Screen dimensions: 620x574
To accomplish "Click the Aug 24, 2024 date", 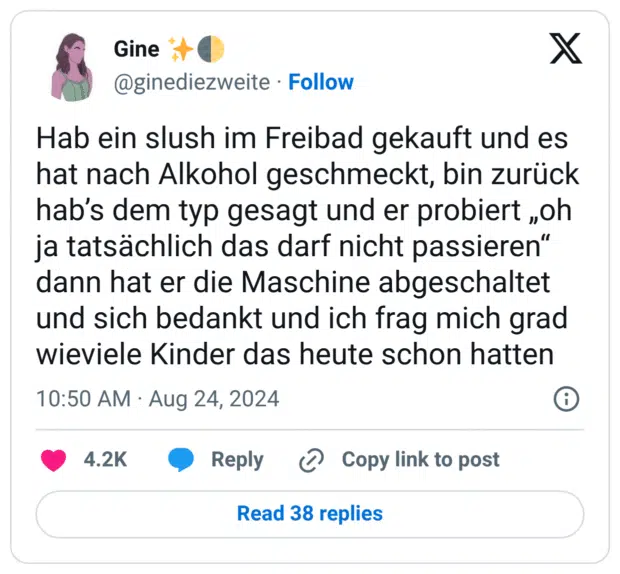I will coord(214,399).
